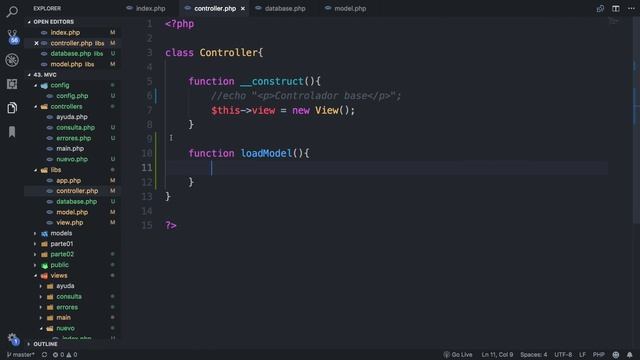Image resolution: width=640 pixels, height=360 pixels.
Task: Open the editor More Actions ellipsis
Action: [631, 9]
